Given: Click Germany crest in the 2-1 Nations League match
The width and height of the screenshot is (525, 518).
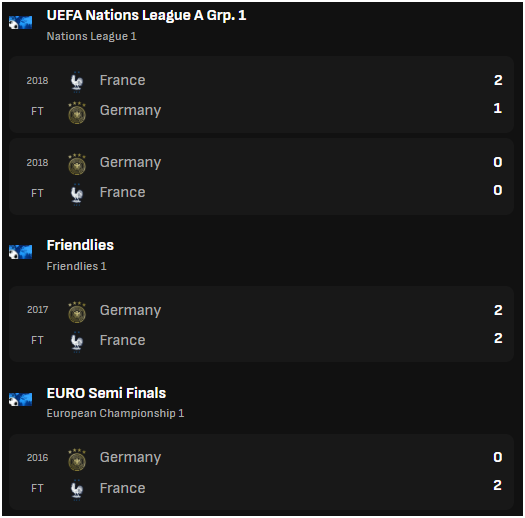Looking at the screenshot, I should pos(77,113).
